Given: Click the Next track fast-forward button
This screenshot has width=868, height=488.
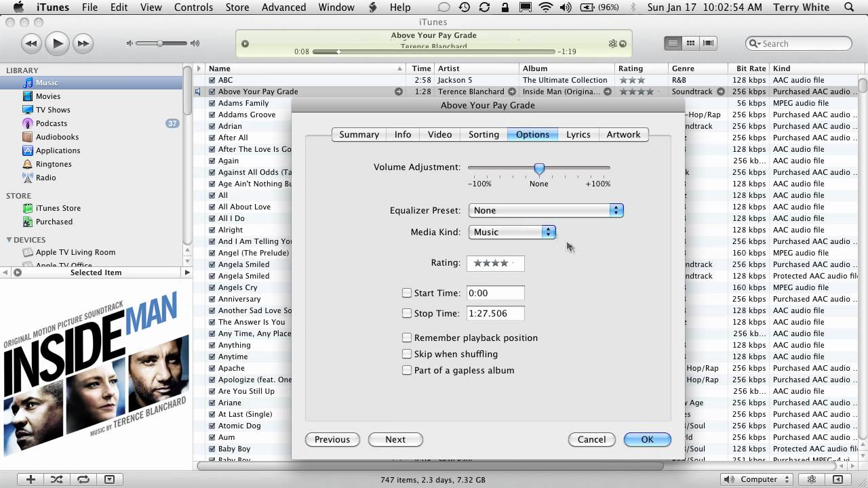Looking at the screenshot, I should [83, 43].
